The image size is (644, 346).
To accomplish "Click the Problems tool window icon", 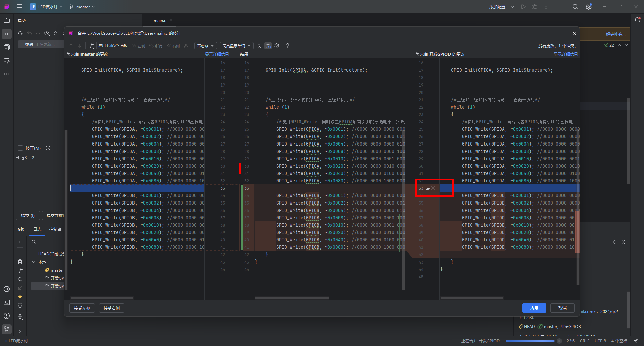I will pos(7,316).
